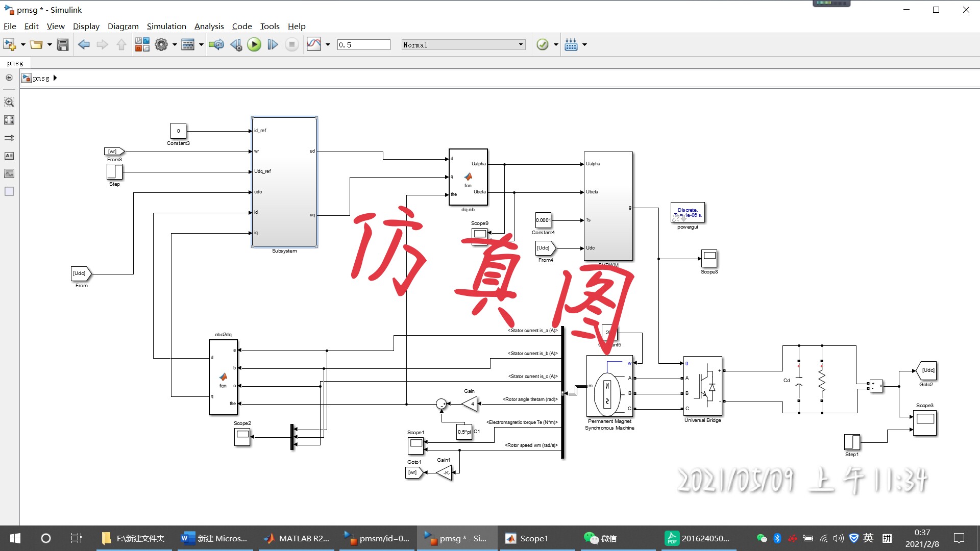Click the Zoom tool in the left palette
The width and height of the screenshot is (980, 551).
pyautogui.click(x=9, y=102)
